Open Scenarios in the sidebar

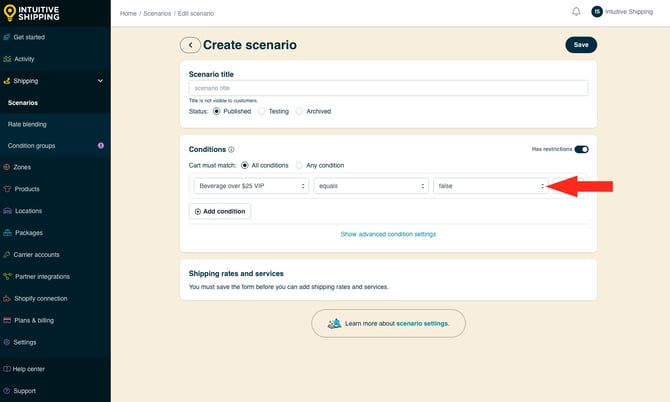[23, 103]
